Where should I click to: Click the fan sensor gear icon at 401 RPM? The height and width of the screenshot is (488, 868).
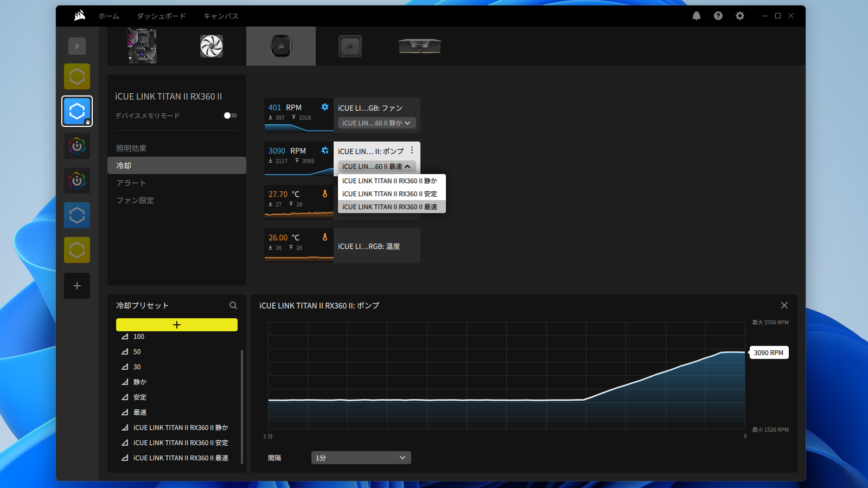(x=325, y=107)
